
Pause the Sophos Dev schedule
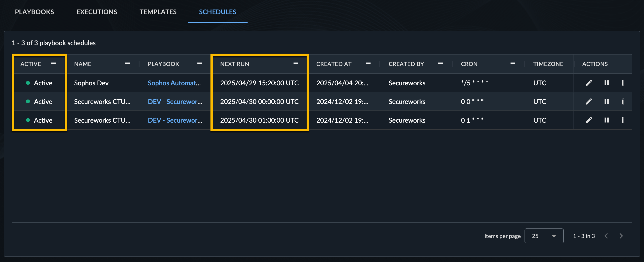(x=606, y=83)
